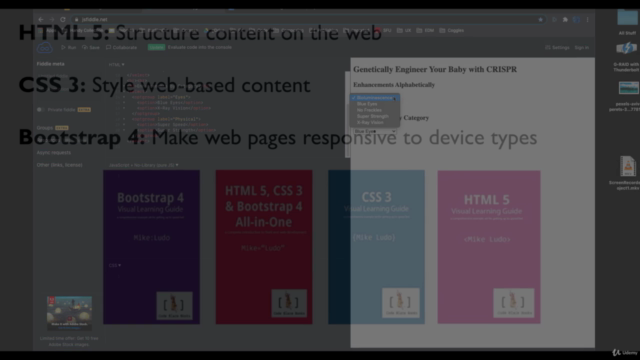Screen dimensions: 640x360
Task: Open the EDM bookmark folder
Action: click(425, 31)
